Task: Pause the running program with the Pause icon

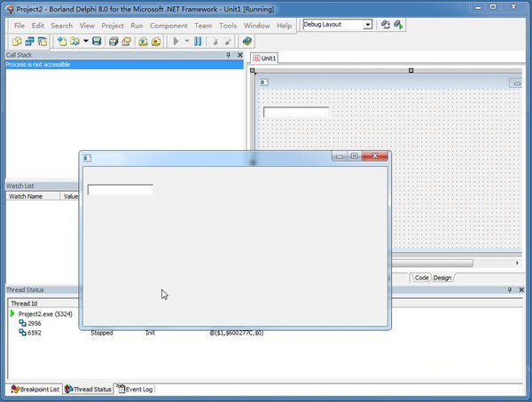Action: tap(198, 42)
